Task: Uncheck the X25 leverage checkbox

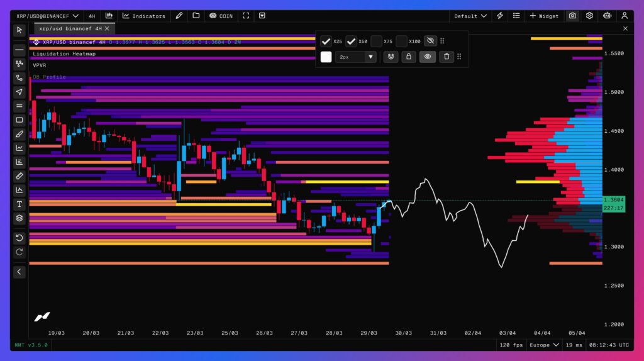Action: (326, 42)
